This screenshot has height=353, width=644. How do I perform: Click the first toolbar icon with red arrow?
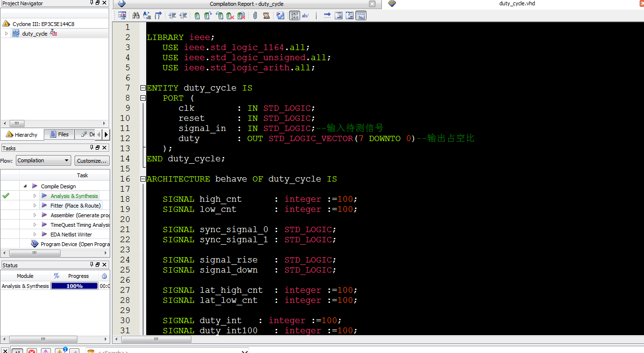(x=122, y=15)
